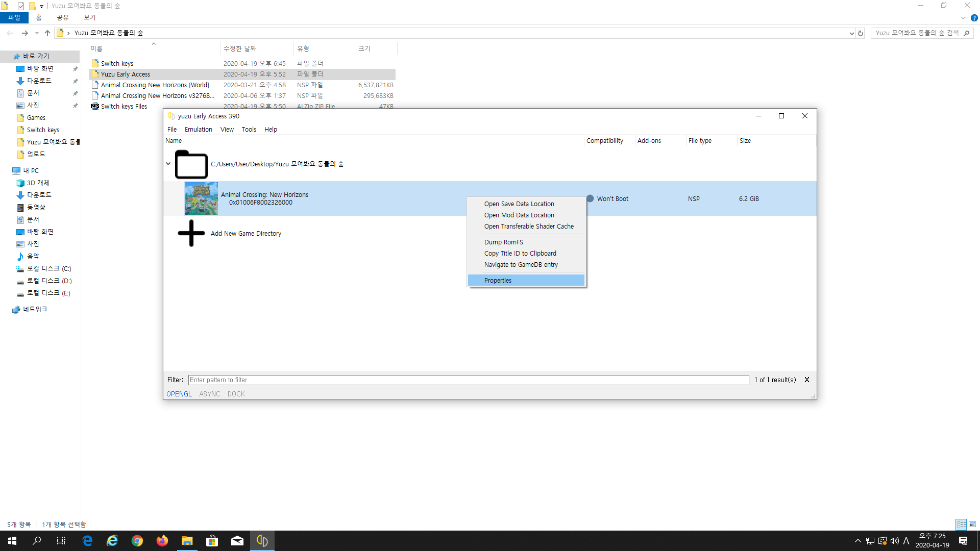Screen dimensions: 980x551
Task: Click the filter pattern input field
Action: click(468, 380)
